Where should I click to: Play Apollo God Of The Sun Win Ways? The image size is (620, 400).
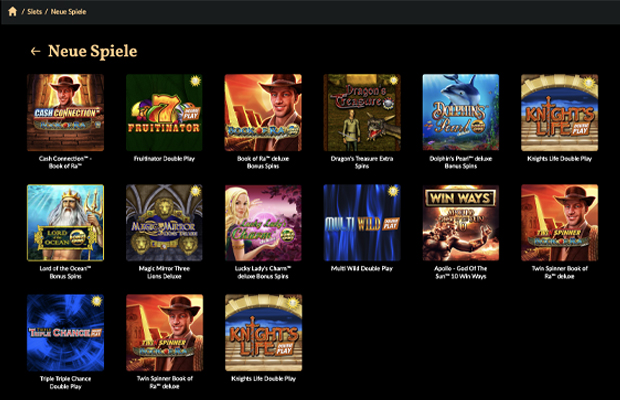(x=461, y=223)
